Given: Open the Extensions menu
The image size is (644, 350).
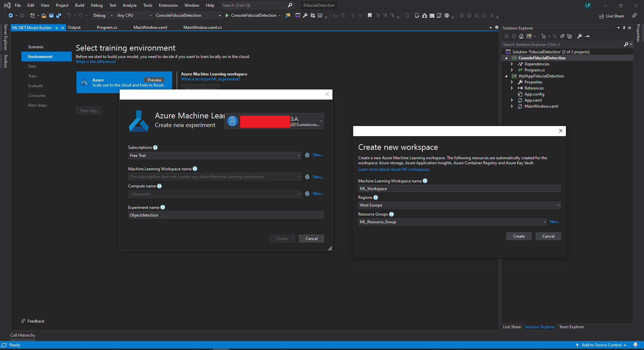Looking at the screenshot, I should 168,5.
